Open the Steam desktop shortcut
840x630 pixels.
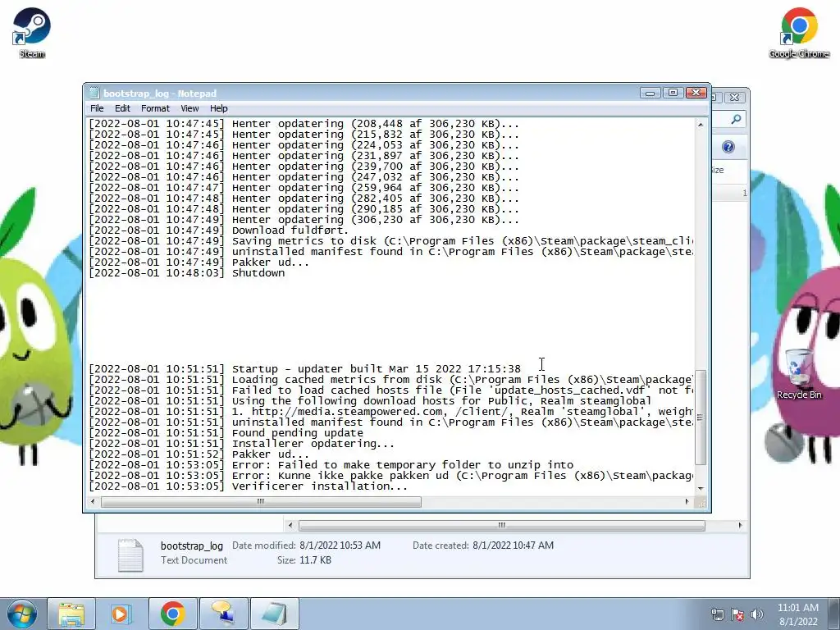[x=32, y=32]
